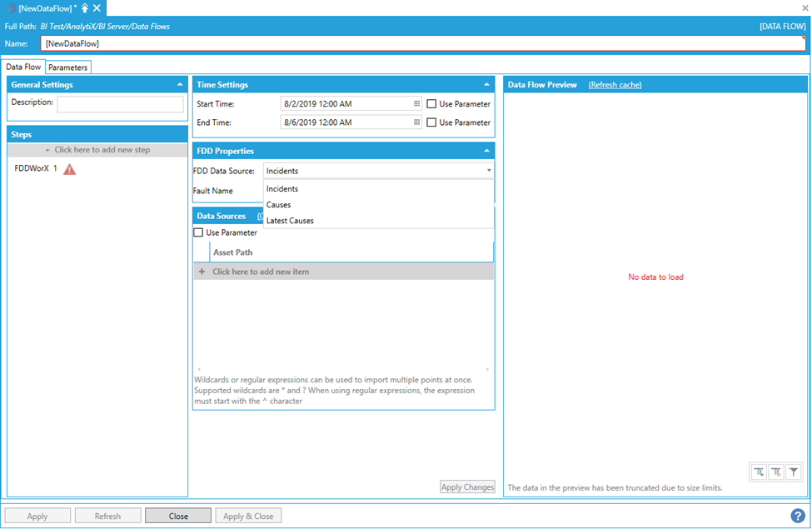Click the undock arrow on NewDataFlow tab
Image resolution: width=812 pixels, height=529 pixels.
tap(85, 7)
